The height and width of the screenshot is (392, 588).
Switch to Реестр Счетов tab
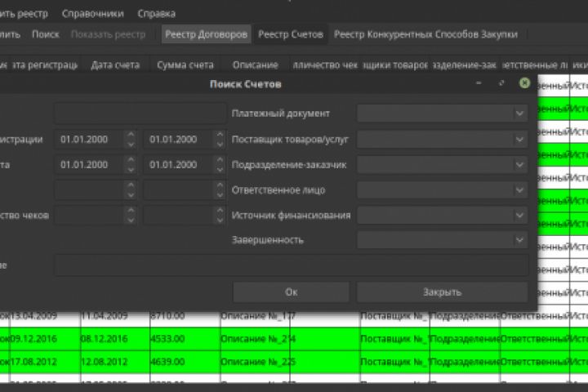click(x=291, y=34)
